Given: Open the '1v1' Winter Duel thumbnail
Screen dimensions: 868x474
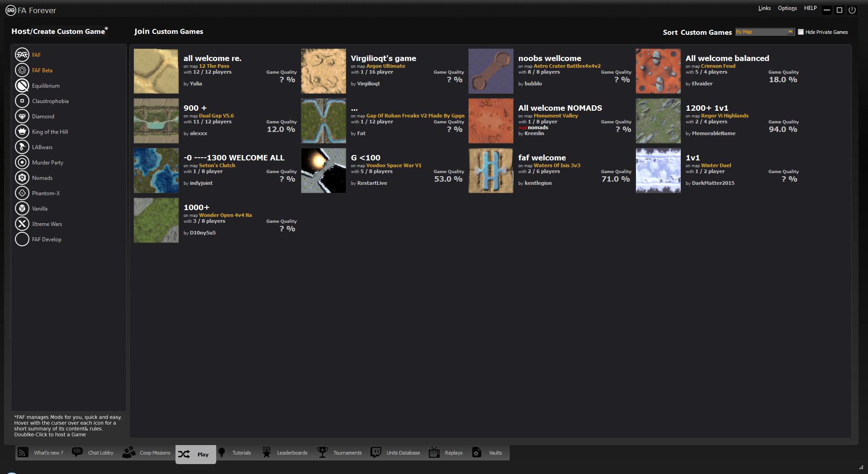Looking at the screenshot, I should click(x=658, y=171).
